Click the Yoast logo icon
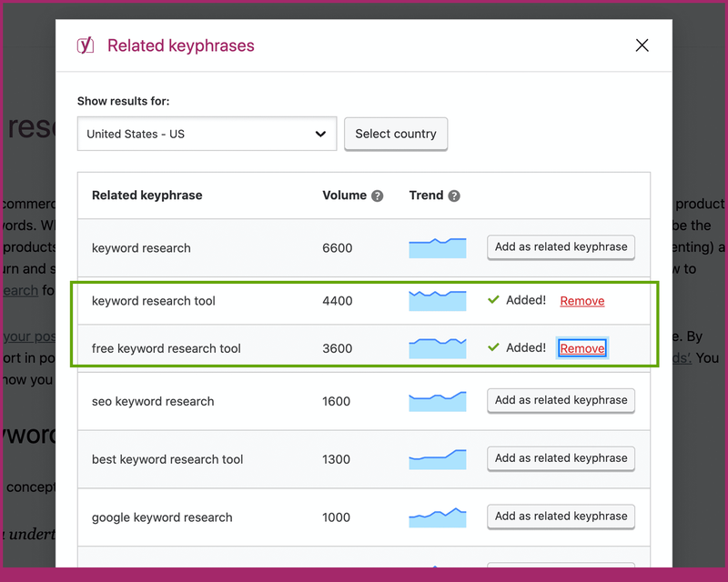The height and width of the screenshot is (582, 728). 86,45
